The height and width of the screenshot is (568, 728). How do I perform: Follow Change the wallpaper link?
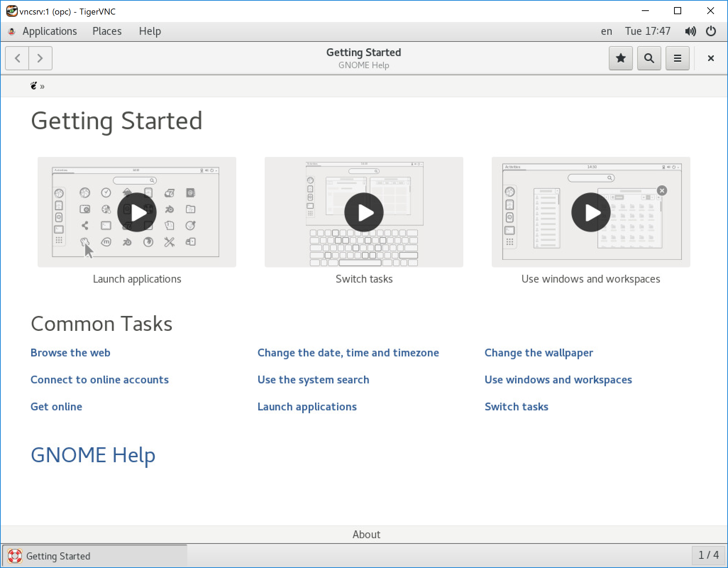point(539,353)
